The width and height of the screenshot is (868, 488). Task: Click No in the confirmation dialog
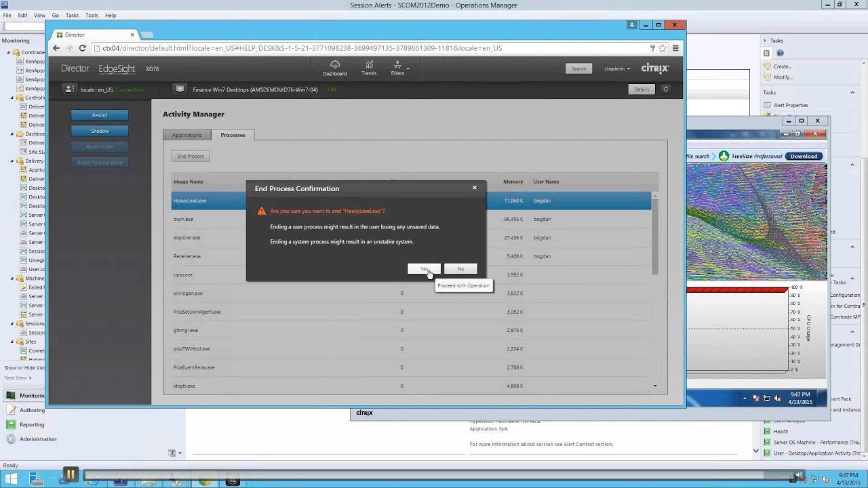tap(460, 269)
